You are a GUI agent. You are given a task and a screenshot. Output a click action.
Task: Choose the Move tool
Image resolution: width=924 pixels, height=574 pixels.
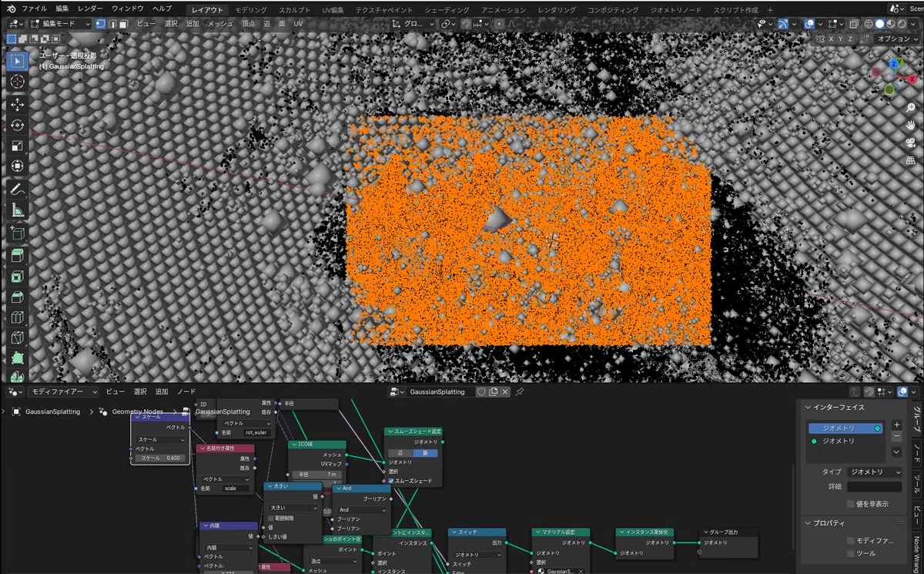[17, 104]
